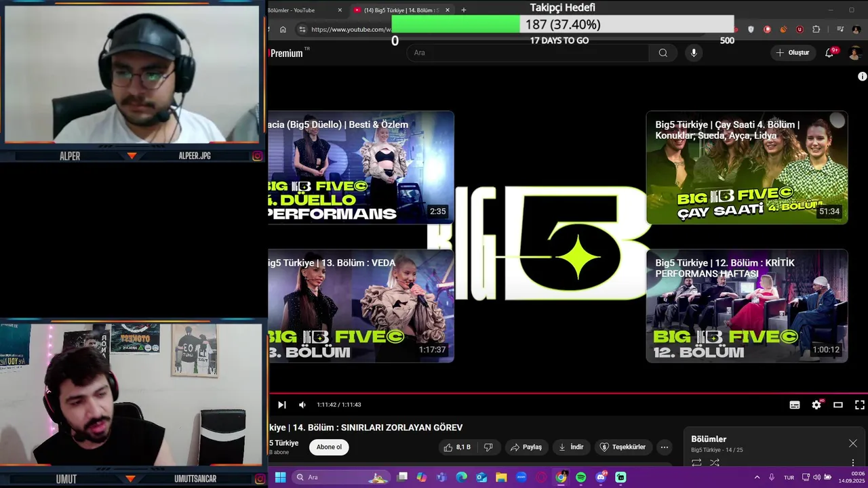
Task: Open the clock showing 00:06
Action: tap(851, 477)
